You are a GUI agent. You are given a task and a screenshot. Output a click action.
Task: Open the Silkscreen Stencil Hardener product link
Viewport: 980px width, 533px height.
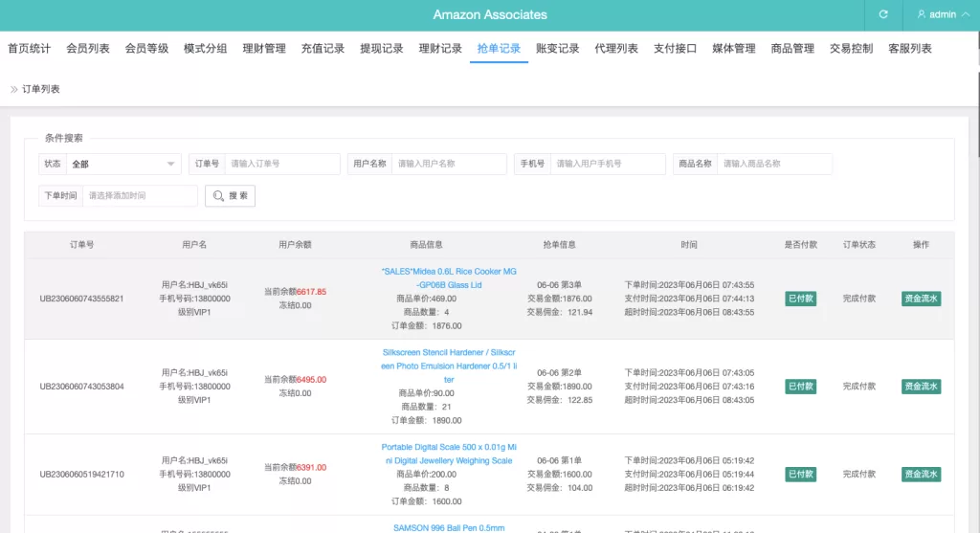[449, 366]
